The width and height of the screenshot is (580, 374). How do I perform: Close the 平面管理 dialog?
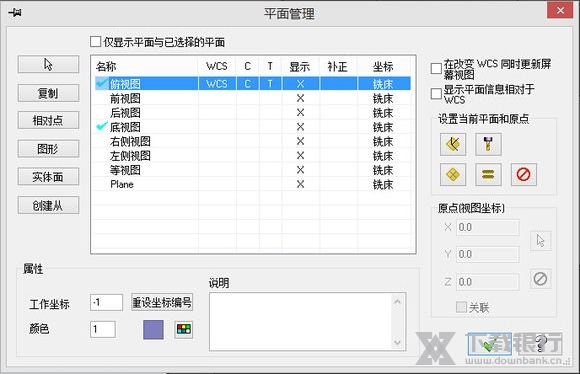click(560, 10)
